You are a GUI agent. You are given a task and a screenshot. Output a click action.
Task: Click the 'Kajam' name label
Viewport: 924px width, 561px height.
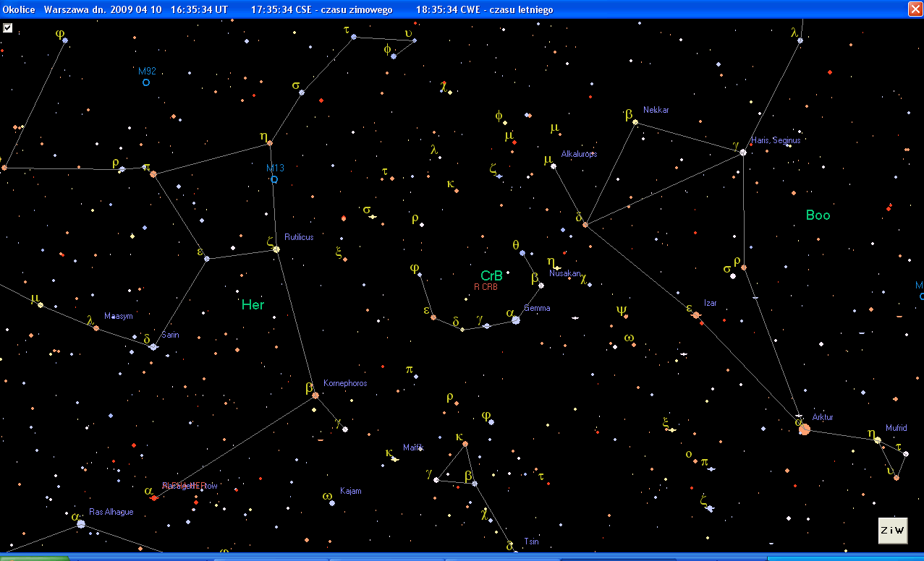pos(350,491)
